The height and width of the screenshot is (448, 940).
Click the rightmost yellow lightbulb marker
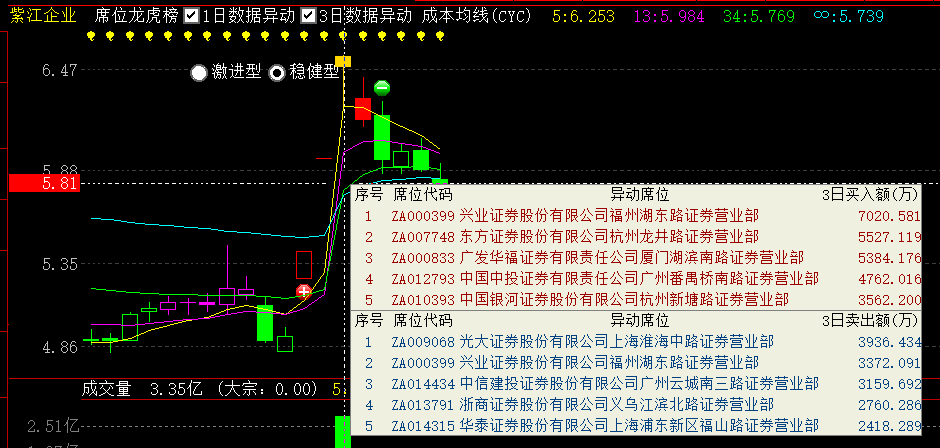pyautogui.click(x=439, y=37)
